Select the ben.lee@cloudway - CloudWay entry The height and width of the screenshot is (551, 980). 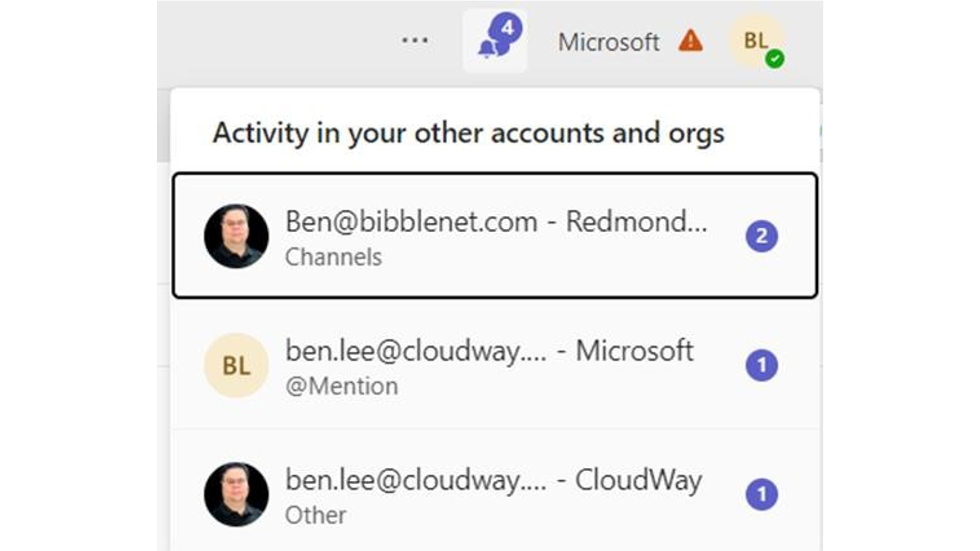[495, 492]
